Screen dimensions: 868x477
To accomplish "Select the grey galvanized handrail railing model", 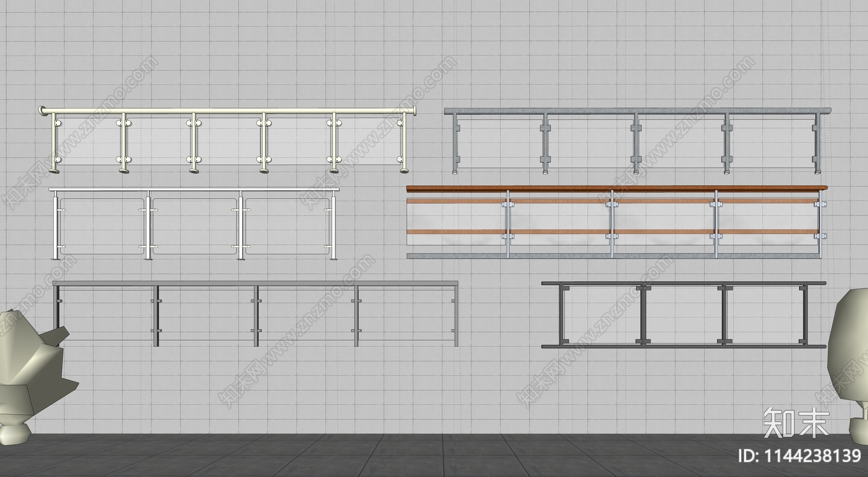I will click(x=637, y=141).
